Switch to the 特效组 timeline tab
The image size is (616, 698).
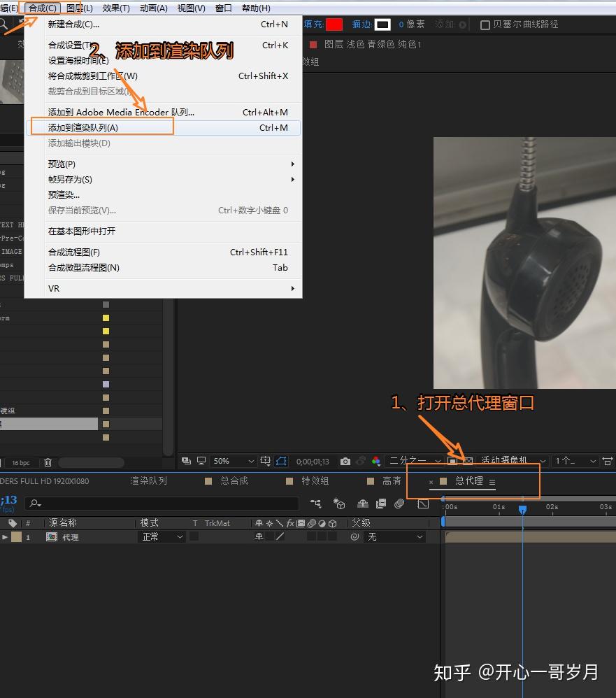[x=315, y=480]
